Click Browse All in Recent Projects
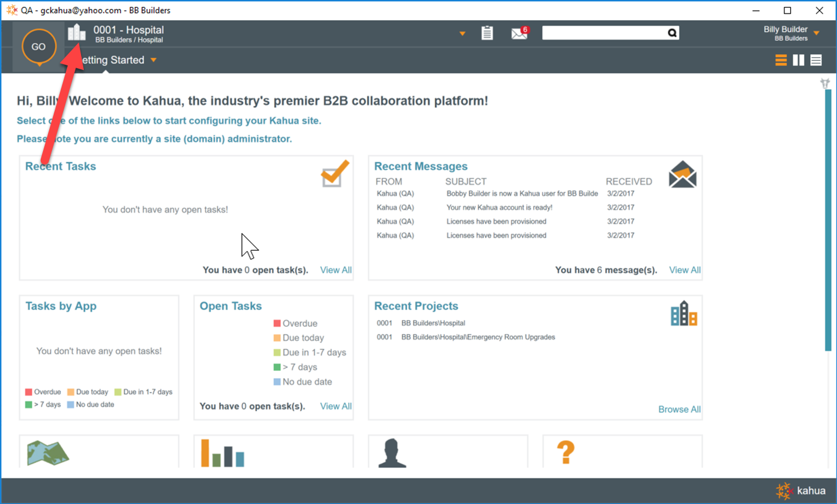 tap(679, 409)
